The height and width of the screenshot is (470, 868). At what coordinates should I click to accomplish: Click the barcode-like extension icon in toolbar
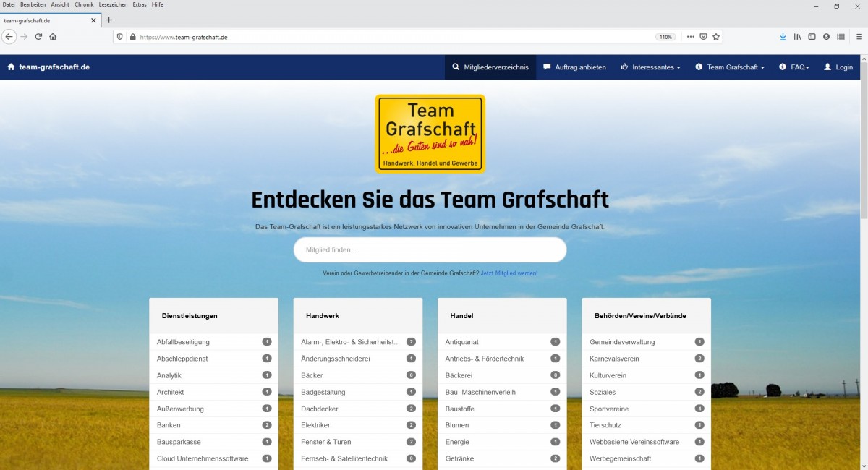(841, 37)
